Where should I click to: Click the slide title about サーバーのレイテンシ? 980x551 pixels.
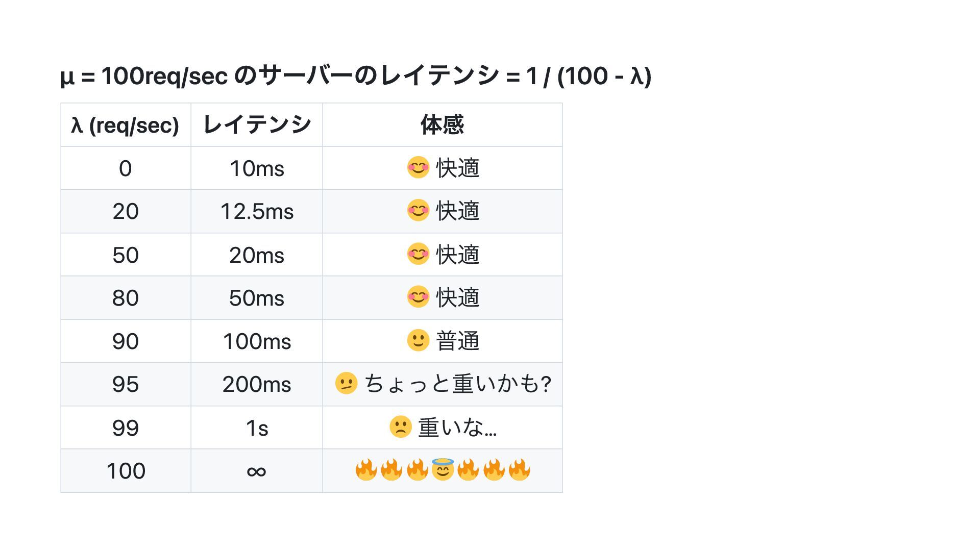356,76
